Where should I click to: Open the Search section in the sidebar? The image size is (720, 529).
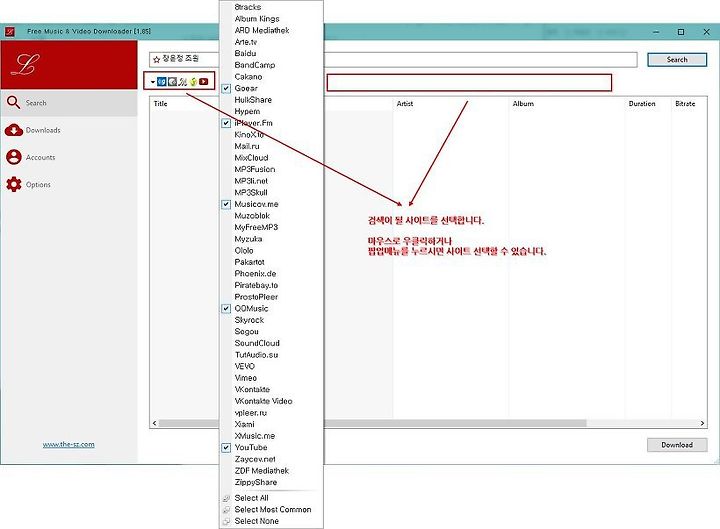69,103
